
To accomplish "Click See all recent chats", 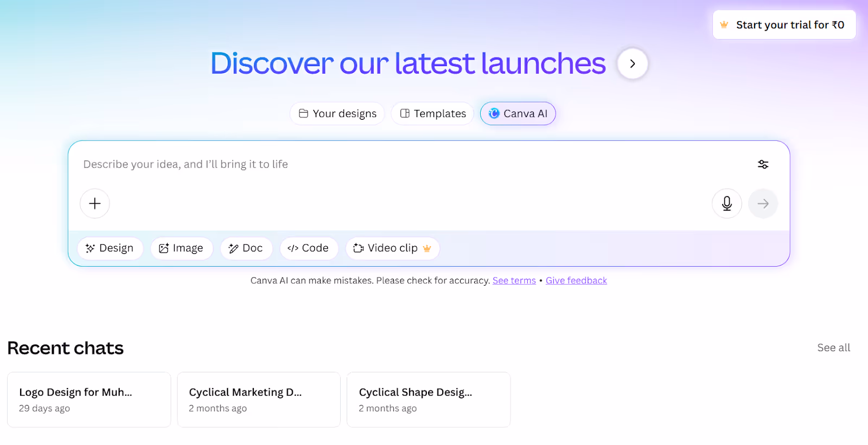I will (833, 347).
